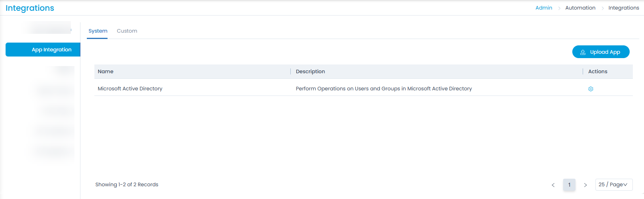Go to the next page arrow

585,185
